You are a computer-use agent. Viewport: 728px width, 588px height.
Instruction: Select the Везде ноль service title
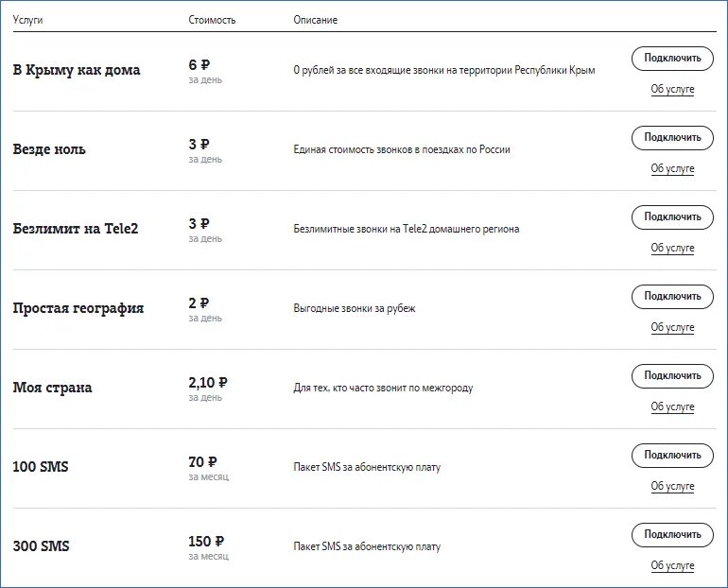[x=49, y=149]
